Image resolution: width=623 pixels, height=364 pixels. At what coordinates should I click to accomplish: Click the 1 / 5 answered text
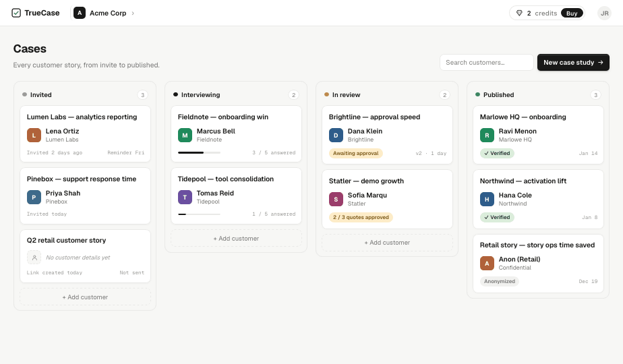tap(274, 214)
